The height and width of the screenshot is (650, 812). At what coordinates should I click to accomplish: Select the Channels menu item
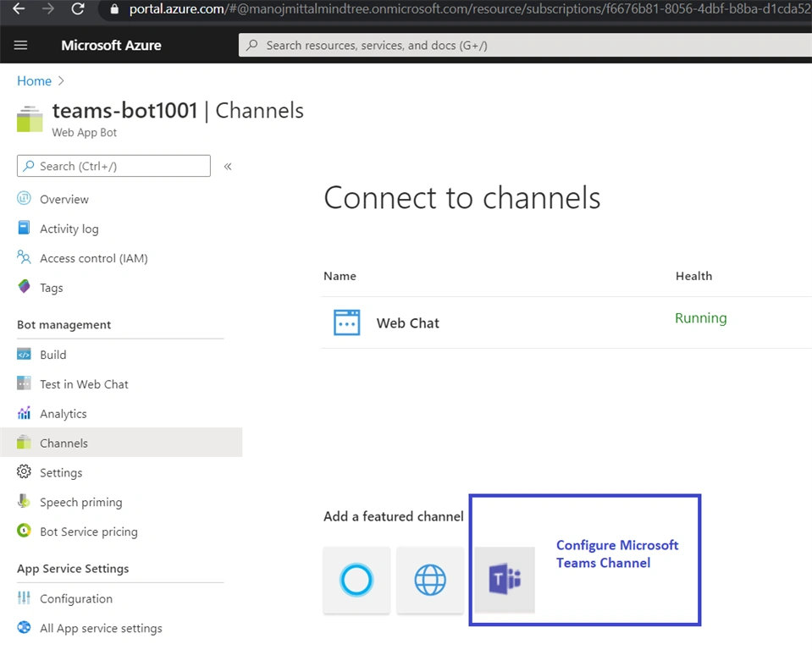point(121,443)
